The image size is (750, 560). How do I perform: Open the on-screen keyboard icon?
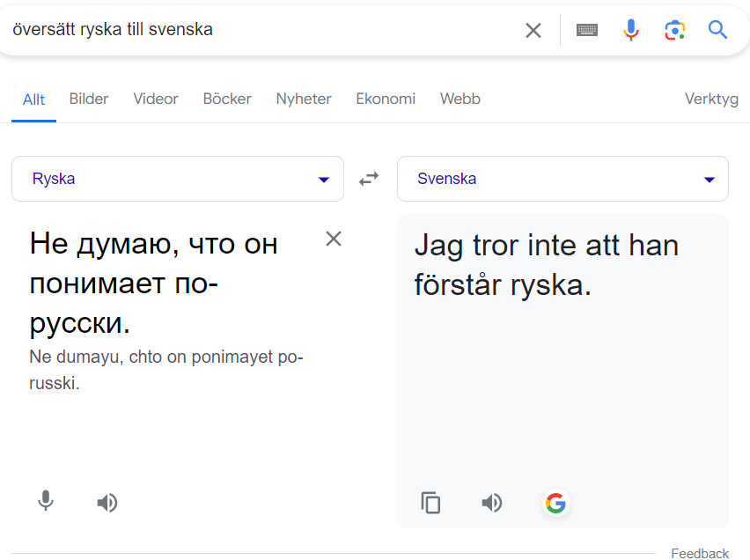coord(586,29)
